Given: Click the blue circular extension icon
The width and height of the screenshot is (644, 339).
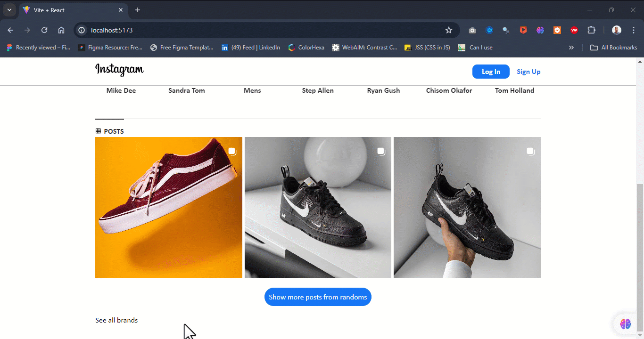Looking at the screenshot, I should pos(489,30).
